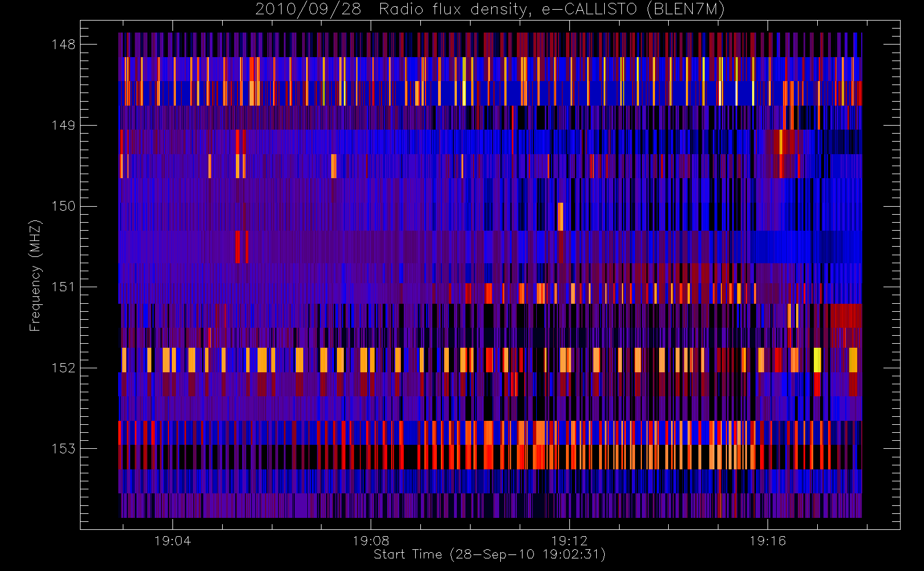
Task: Click the 19:08 time tick label
Action: pyautogui.click(x=371, y=541)
